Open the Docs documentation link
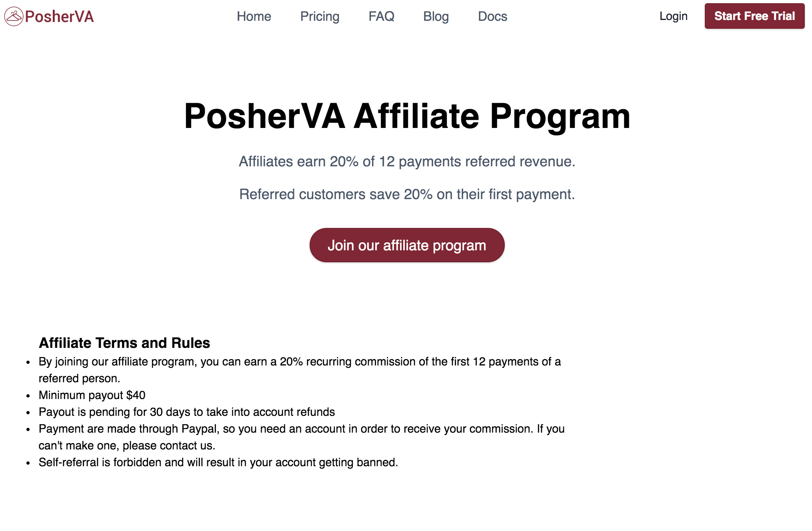The height and width of the screenshot is (531, 812). [492, 16]
